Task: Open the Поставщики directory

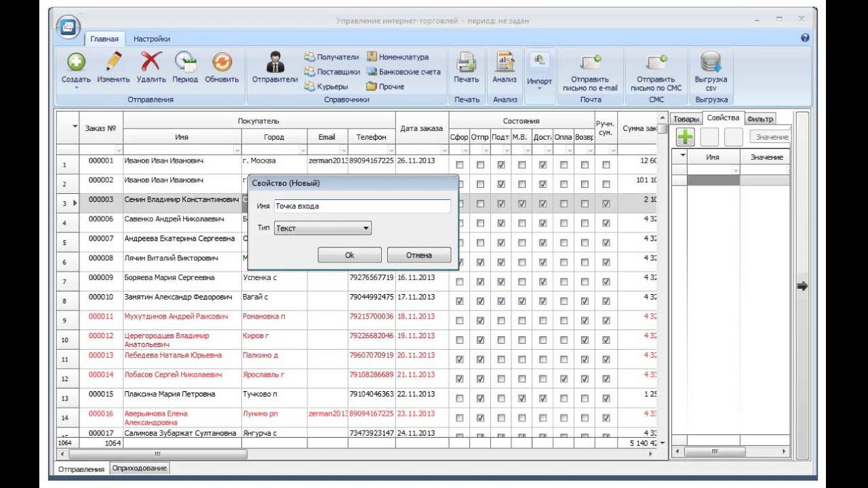Action: coord(332,71)
